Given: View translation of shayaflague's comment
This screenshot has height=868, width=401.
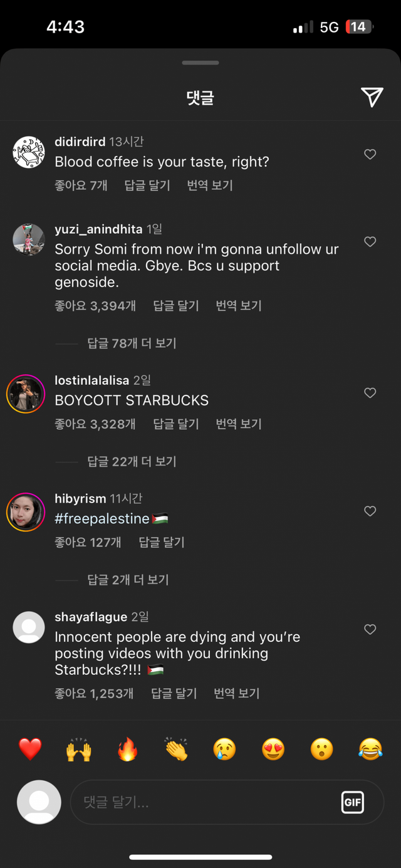Looking at the screenshot, I should [236, 694].
